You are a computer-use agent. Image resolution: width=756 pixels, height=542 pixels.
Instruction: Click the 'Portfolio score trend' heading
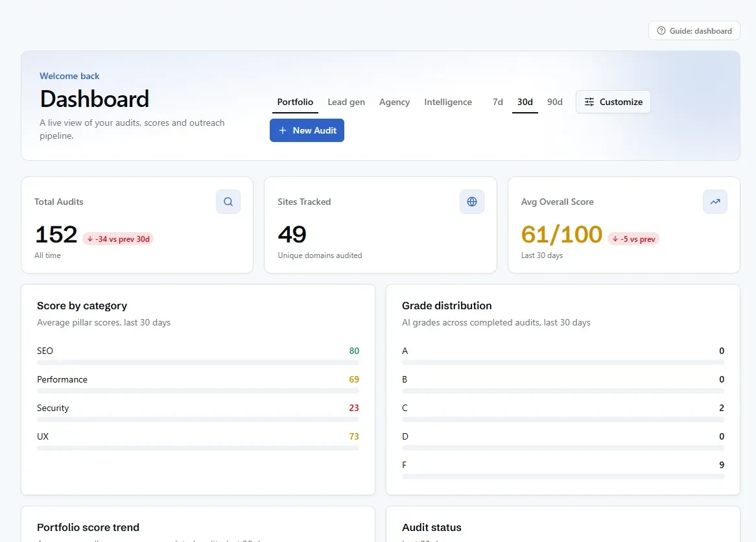coord(88,527)
